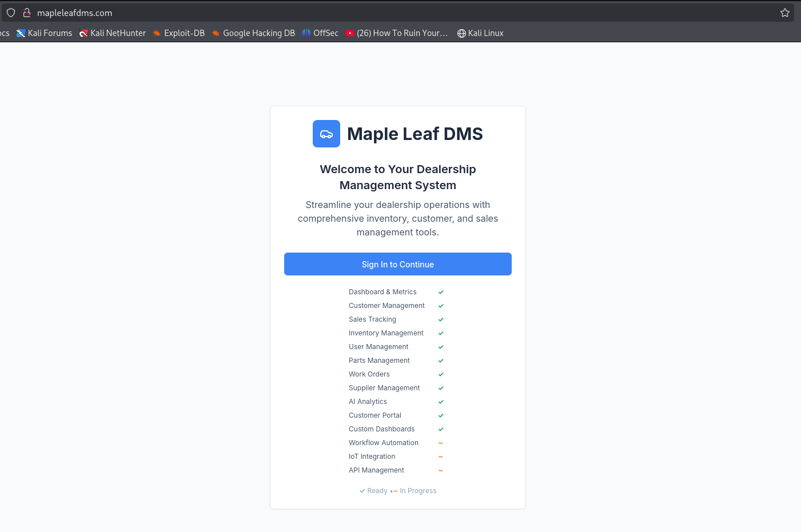The width and height of the screenshot is (801, 532).
Task: Click the shield tracking protection icon
Action: (x=11, y=13)
